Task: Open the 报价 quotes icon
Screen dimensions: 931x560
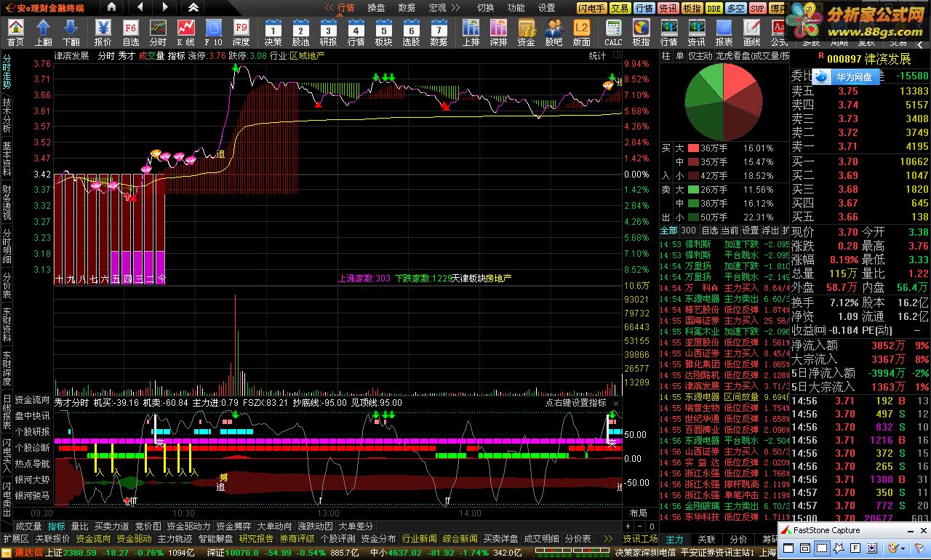Action: (103, 32)
